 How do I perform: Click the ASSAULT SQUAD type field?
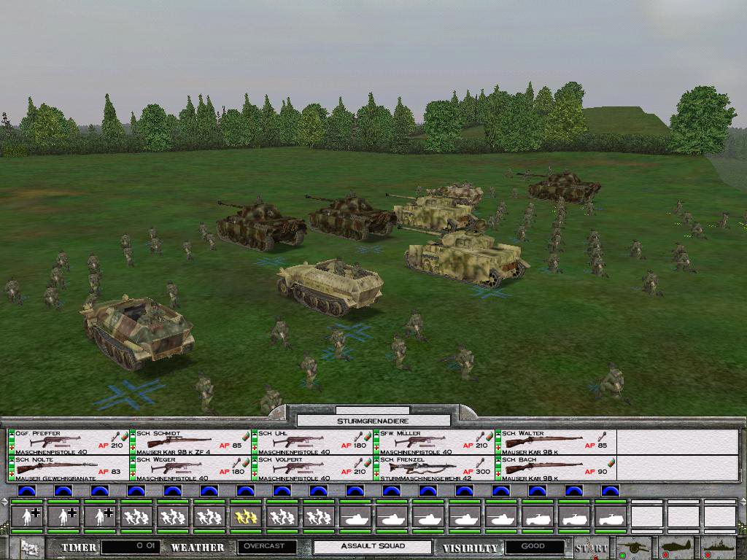point(373,547)
